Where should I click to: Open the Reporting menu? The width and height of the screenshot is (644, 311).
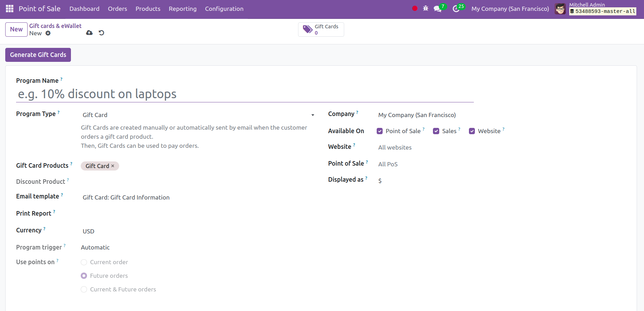182,9
